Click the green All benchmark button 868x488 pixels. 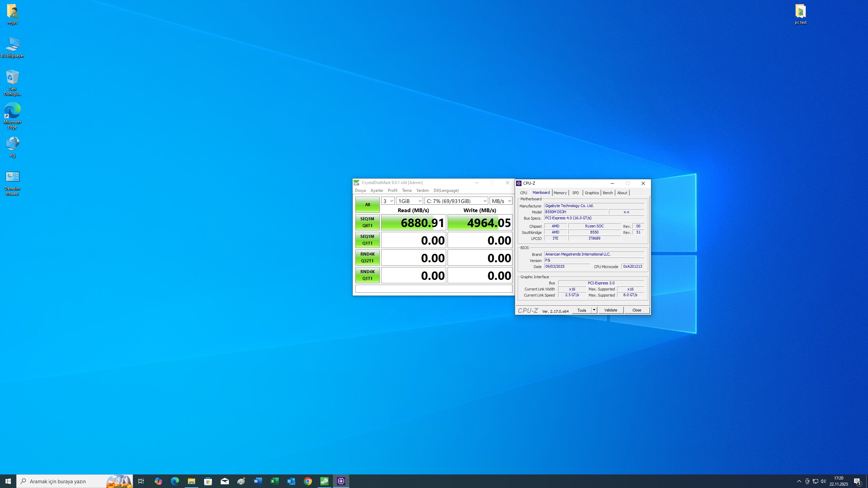367,205
